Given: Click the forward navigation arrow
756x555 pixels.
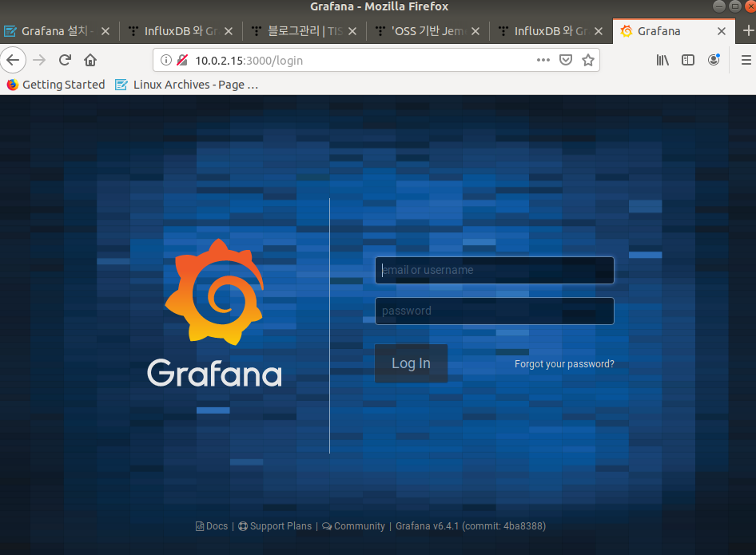Looking at the screenshot, I should point(39,60).
